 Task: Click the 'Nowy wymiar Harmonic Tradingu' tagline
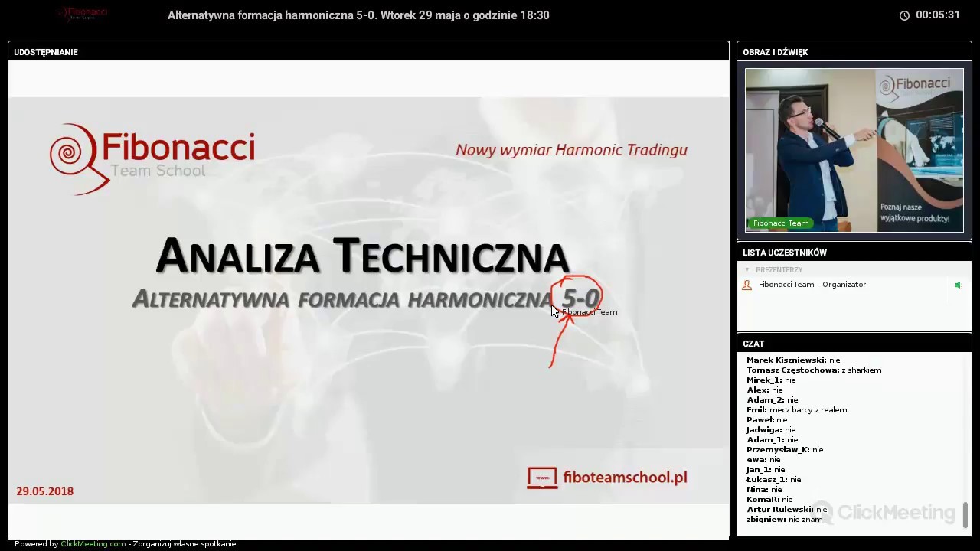tap(571, 150)
